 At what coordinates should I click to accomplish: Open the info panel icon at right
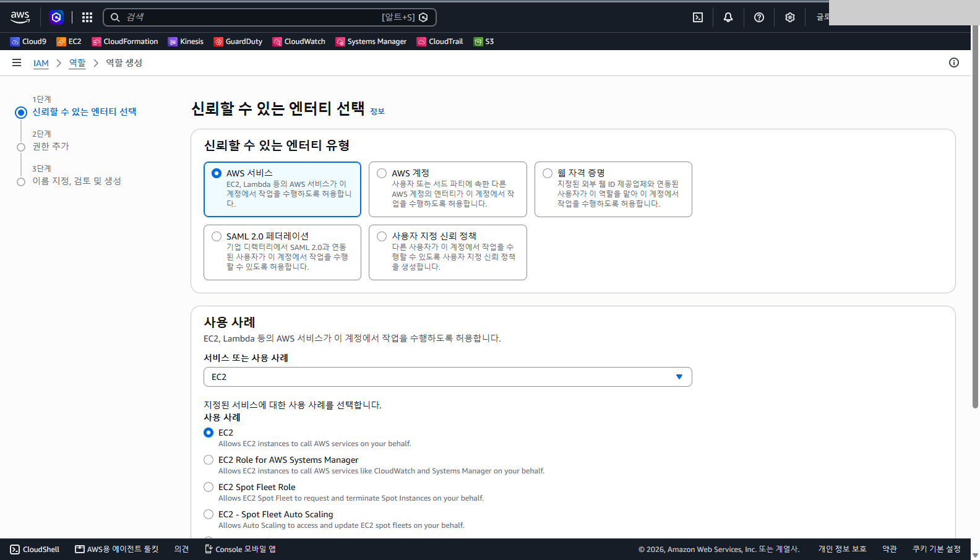coord(954,62)
